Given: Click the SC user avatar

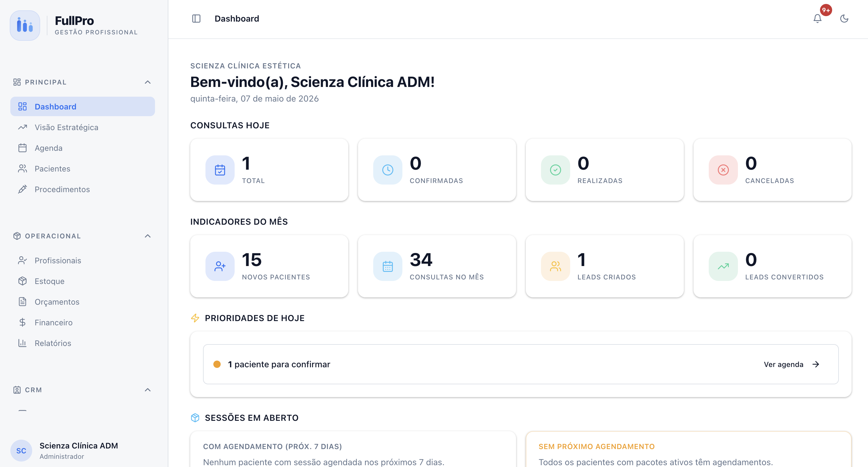Looking at the screenshot, I should [21, 451].
